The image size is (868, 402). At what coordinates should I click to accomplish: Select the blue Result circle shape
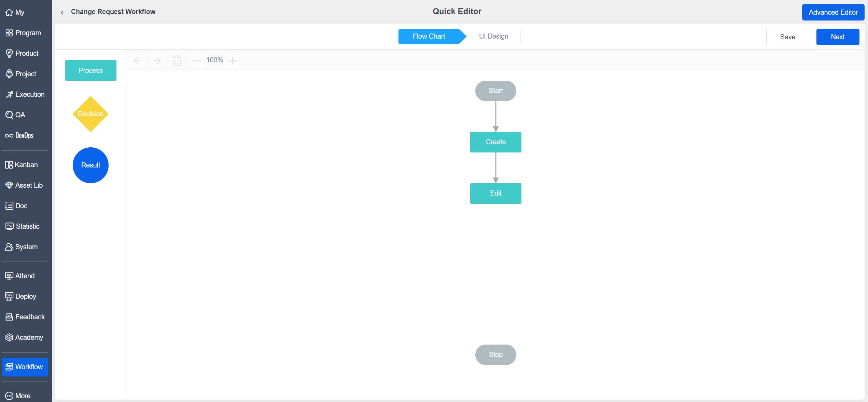pos(90,165)
